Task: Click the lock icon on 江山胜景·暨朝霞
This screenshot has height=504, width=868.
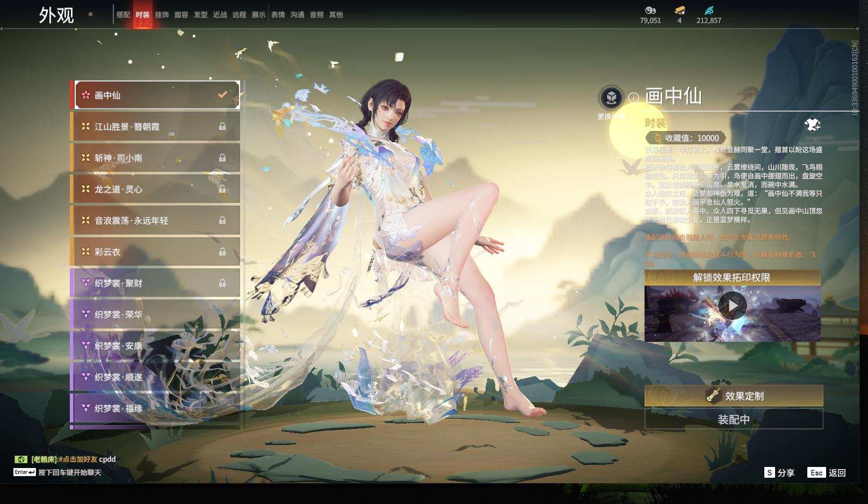Action: pos(222,127)
